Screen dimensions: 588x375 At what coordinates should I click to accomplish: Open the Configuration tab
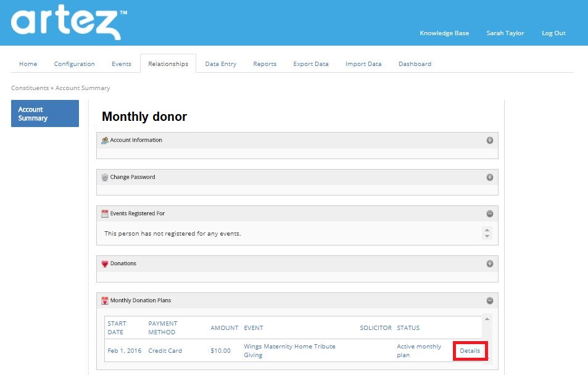[x=74, y=64]
